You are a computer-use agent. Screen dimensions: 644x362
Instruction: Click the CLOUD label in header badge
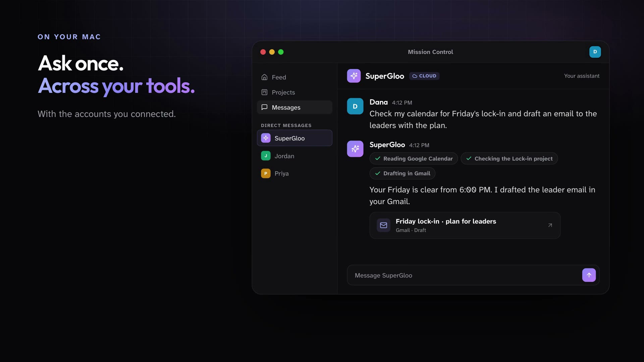pos(428,76)
